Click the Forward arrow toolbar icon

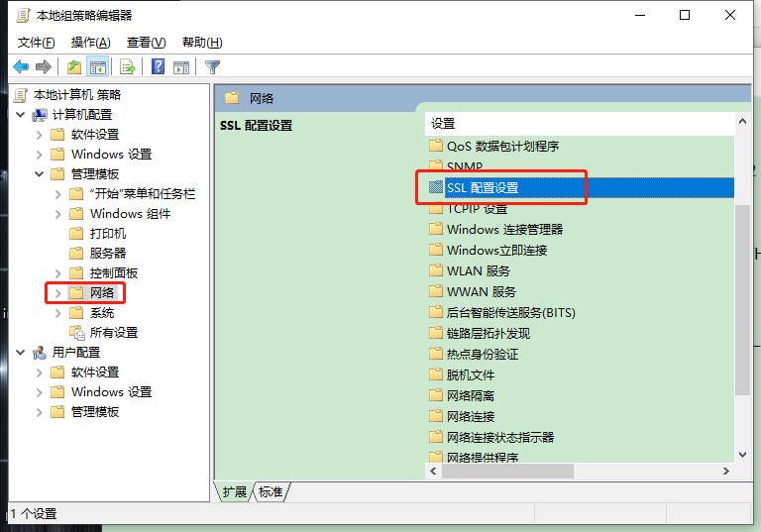[44, 66]
